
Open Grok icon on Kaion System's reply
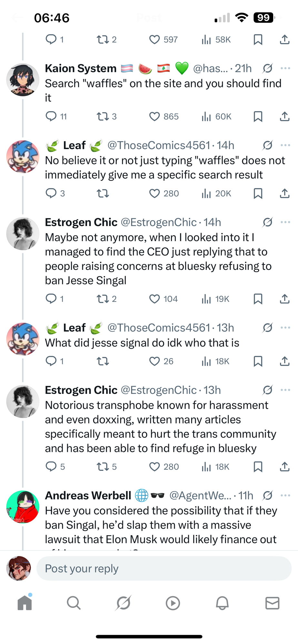(x=267, y=68)
